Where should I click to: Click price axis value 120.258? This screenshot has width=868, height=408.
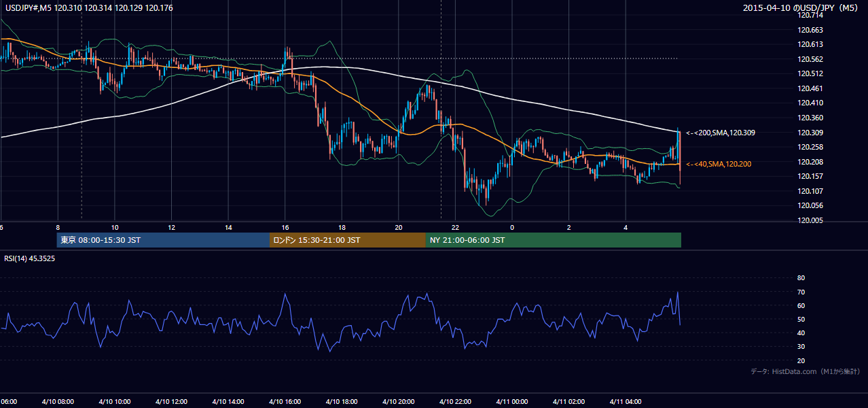[812, 147]
